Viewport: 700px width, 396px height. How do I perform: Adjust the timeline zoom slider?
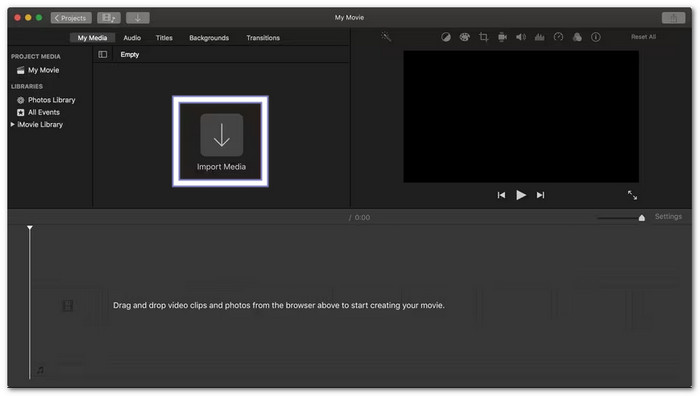point(642,218)
